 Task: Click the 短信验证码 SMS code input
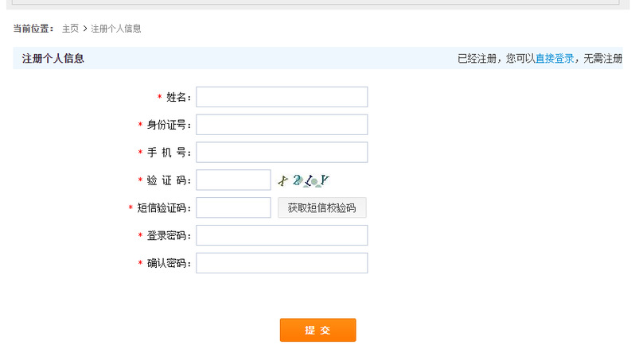pos(233,208)
